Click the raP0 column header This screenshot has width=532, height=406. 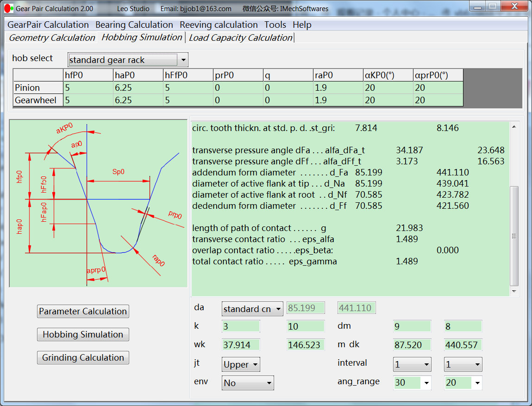338,75
